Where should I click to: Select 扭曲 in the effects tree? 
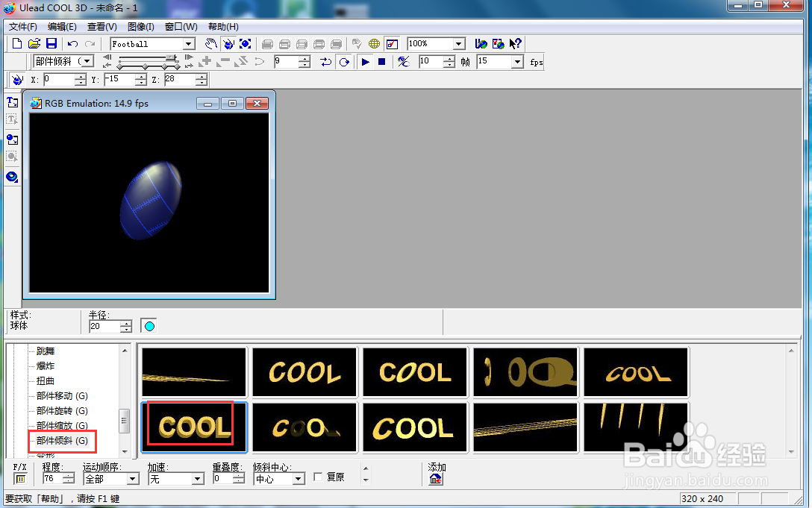[x=46, y=381]
